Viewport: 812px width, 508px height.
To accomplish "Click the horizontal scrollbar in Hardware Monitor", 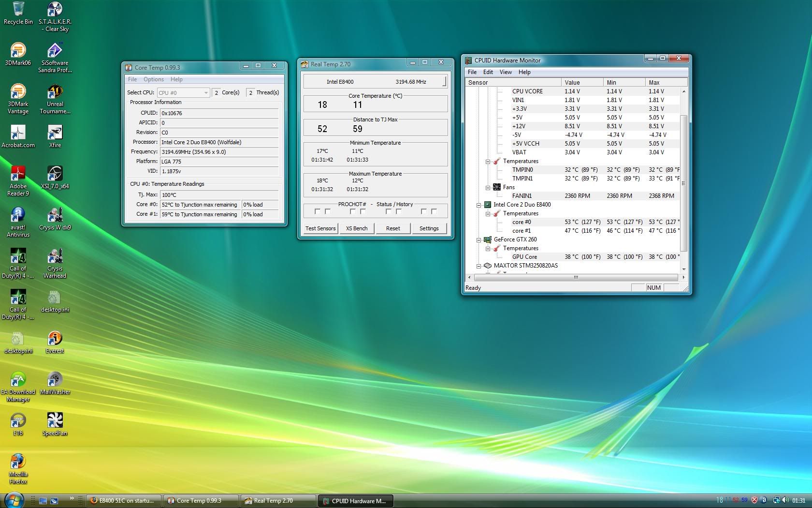I will (575, 277).
